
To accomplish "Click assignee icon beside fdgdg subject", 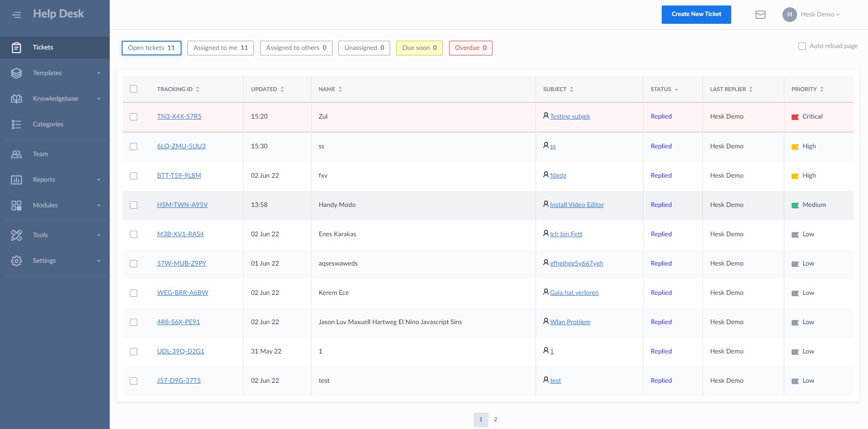I will point(546,175).
